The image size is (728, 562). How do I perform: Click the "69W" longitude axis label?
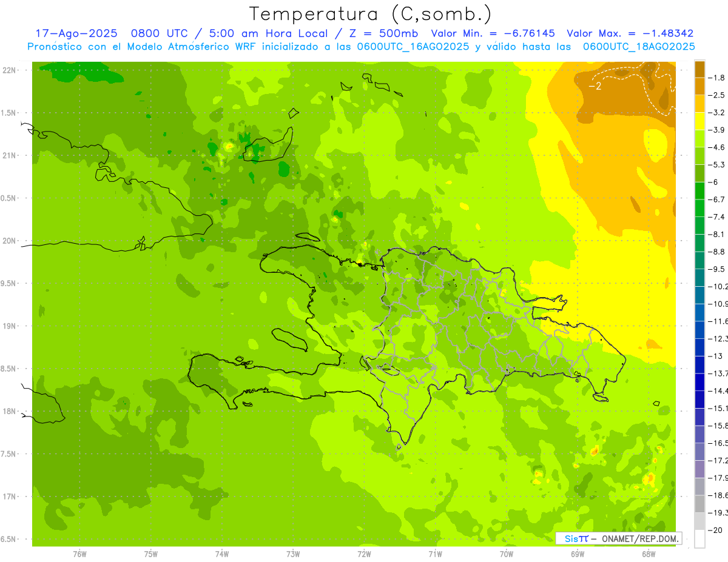578,554
